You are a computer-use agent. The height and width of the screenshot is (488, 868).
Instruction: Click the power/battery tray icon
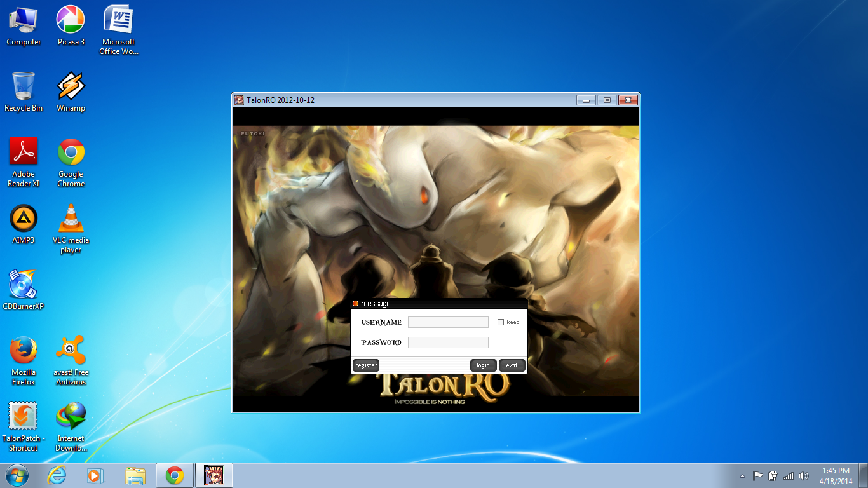coord(773,476)
